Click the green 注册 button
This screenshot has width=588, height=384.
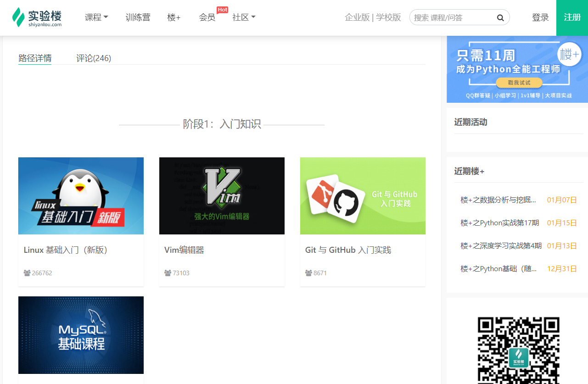[572, 18]
